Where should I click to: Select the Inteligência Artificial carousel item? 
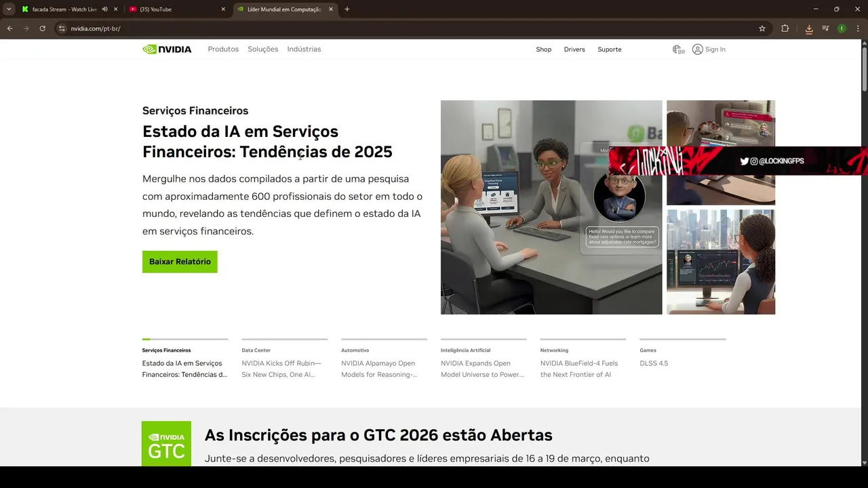click(484, 359)
